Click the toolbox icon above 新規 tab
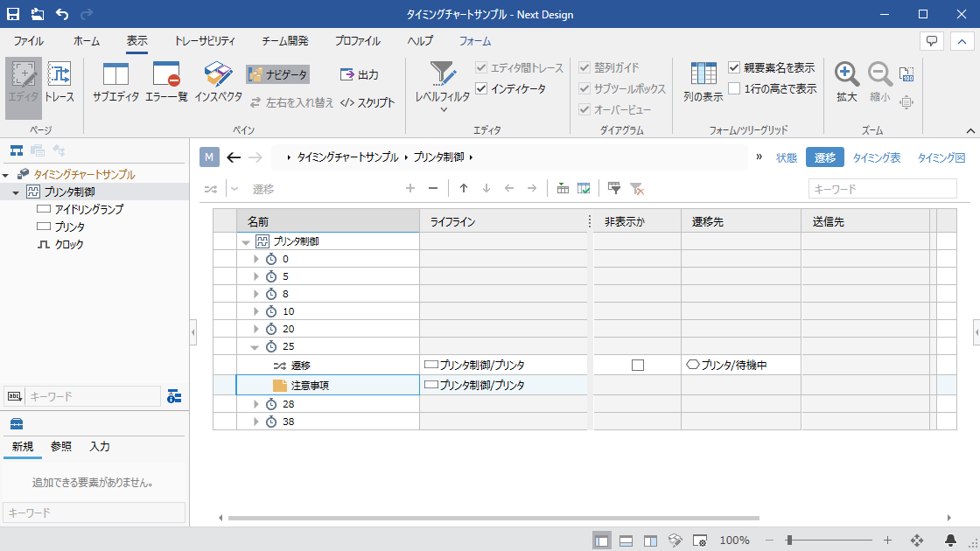The width and height of the screenshot is (980, 551). 17,424
